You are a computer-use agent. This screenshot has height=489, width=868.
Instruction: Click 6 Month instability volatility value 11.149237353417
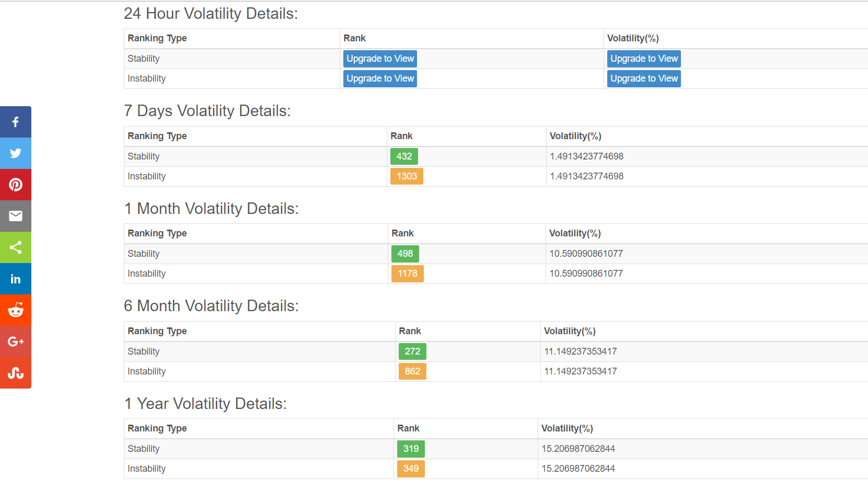[580, 371]
